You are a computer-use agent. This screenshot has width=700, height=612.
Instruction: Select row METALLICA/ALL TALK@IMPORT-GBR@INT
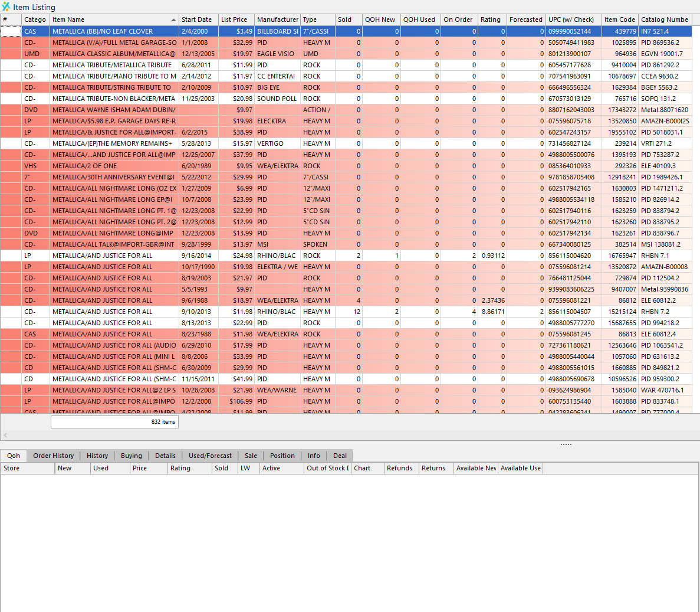(346, 244)
